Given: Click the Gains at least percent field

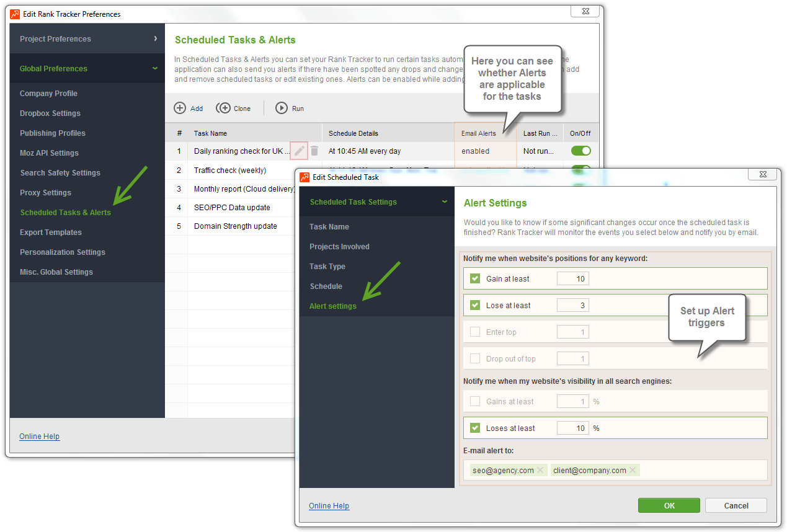Looking at the screenshot, I should (x=572, y=401).
